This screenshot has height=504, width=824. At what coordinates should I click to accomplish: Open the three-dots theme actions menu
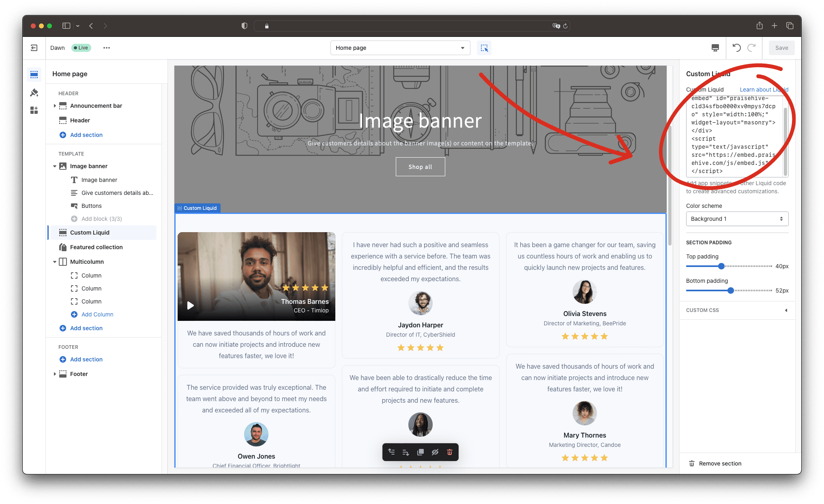[x=107, y=48]
